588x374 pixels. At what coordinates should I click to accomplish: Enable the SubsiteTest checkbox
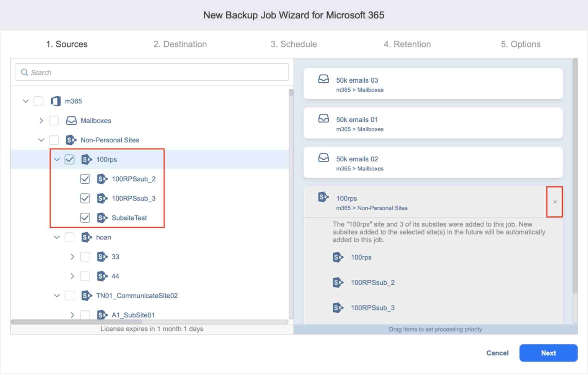pyautogui.click(x=85, y=218)
